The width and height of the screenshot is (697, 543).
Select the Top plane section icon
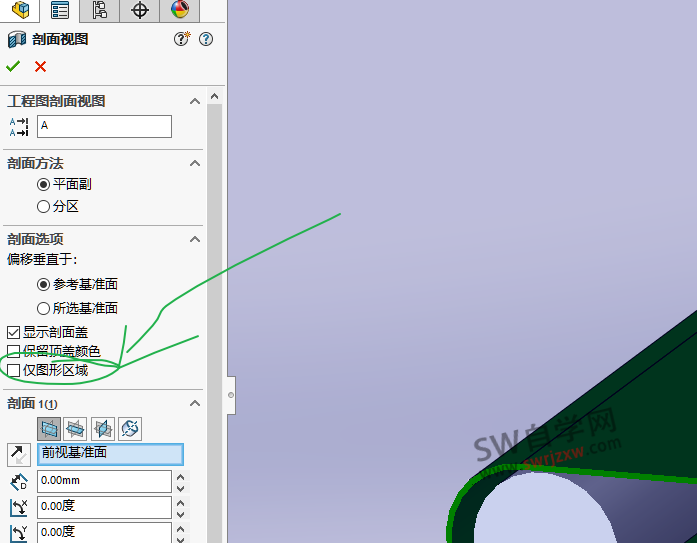(75, 429)
